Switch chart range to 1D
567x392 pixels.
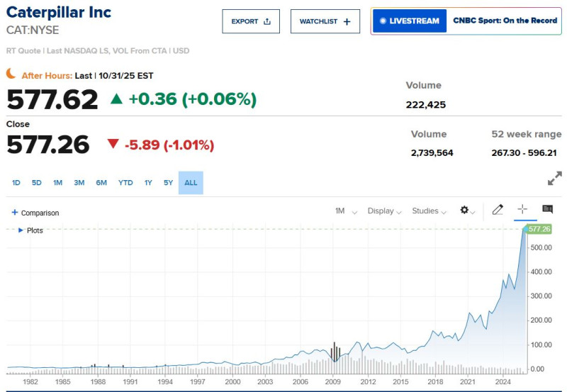tap(16, 183)
